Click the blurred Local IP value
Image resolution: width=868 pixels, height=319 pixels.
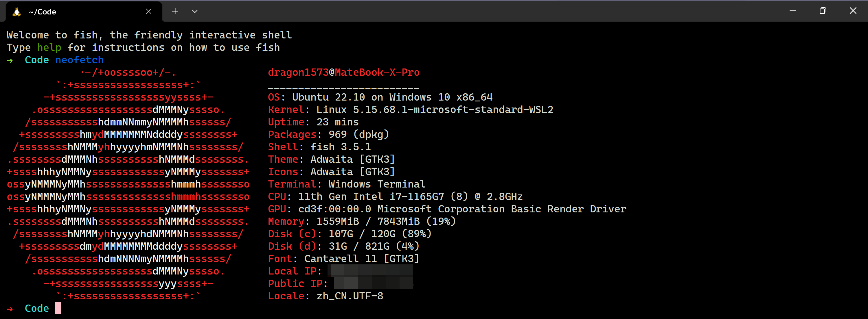(371, 271)
